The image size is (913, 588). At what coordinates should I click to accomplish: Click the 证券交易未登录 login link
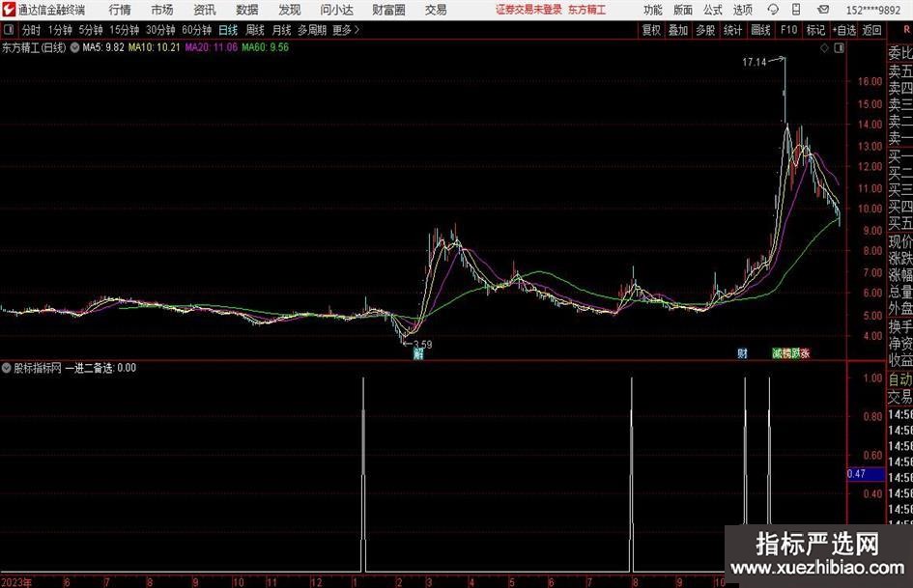coord(528,10)
